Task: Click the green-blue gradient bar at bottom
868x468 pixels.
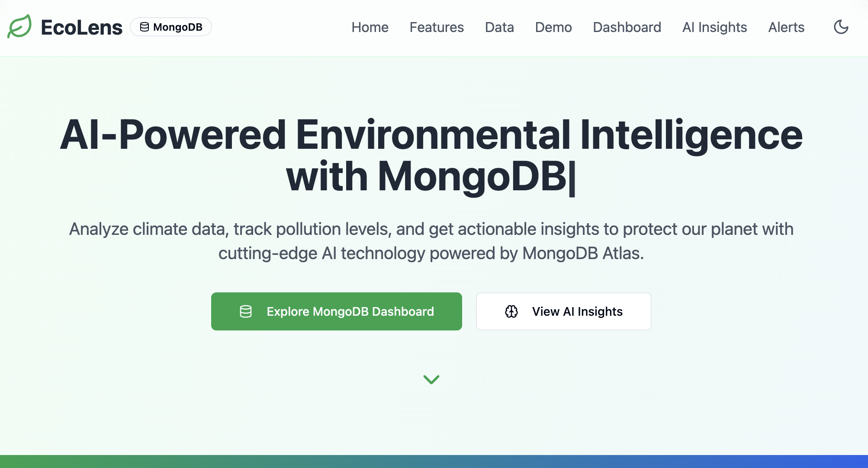Action: (x=434, y=461)
